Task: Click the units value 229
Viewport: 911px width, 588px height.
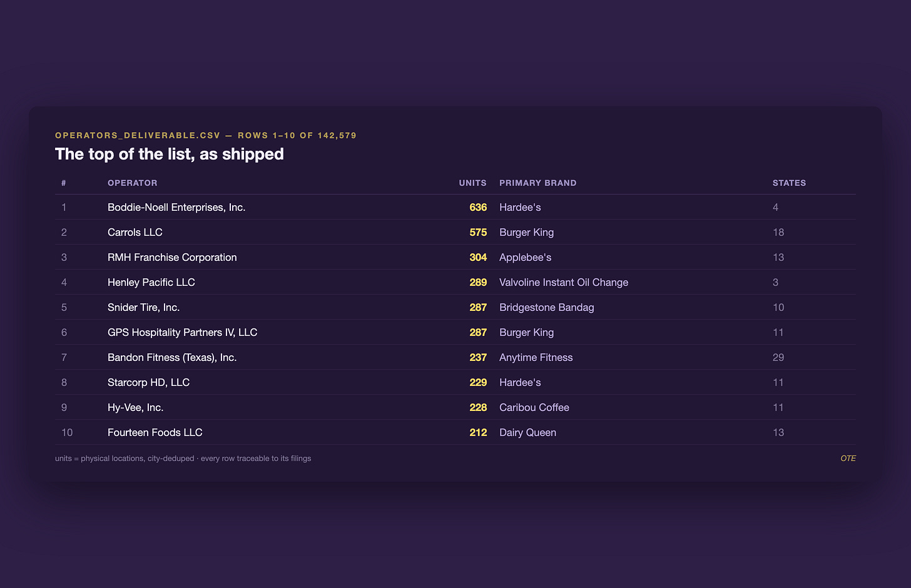Action: click(478, 382)
